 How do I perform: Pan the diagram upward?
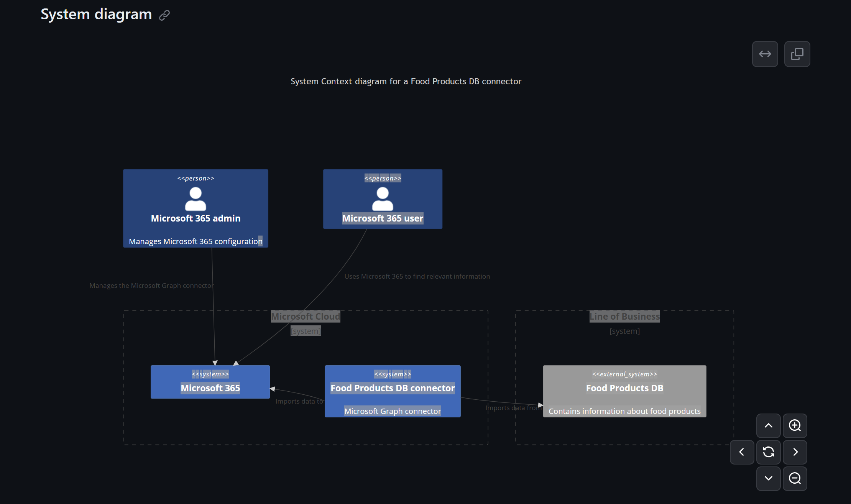(768, 426)
